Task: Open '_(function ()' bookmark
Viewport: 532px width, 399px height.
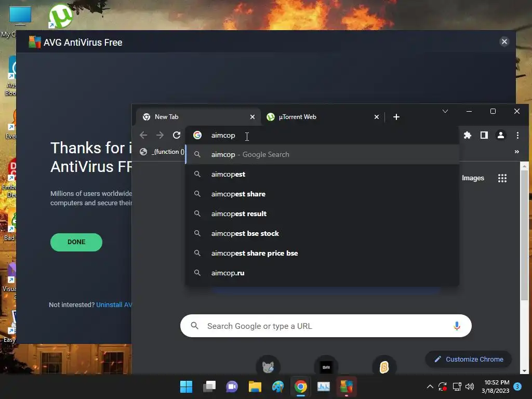Action: (x=162, y=152)
